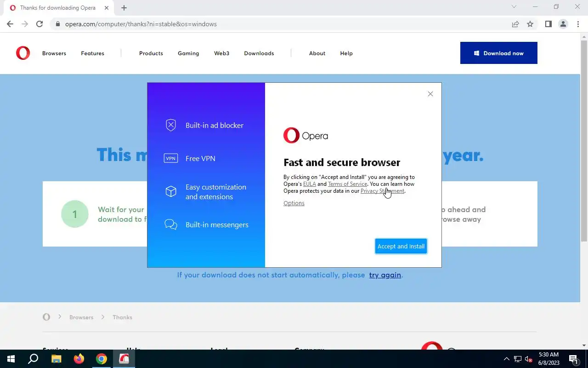Open the Features menu
Image resolution: width=588 pixels, height=368 pixels.
pos(93,53)
